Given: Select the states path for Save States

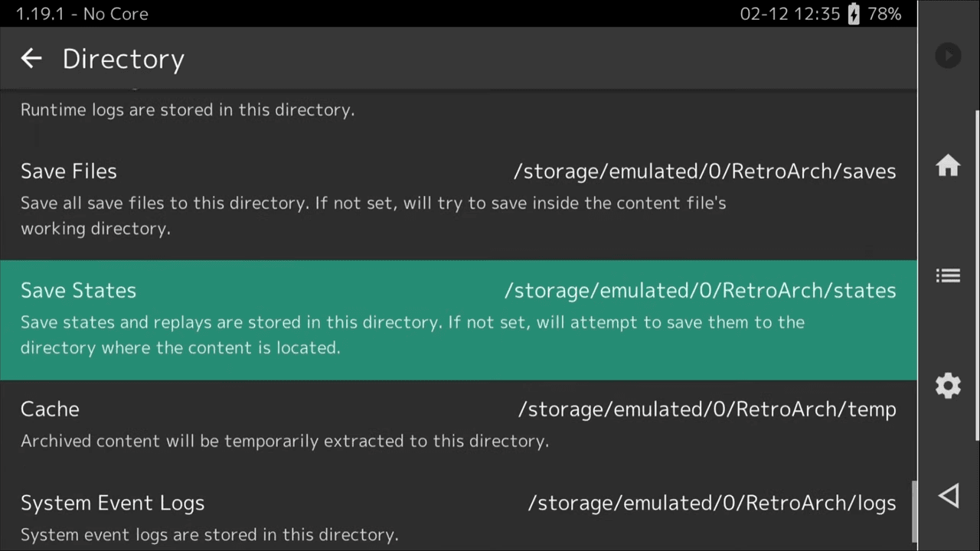Looking at the screenshot, I should tap(700, 290).
